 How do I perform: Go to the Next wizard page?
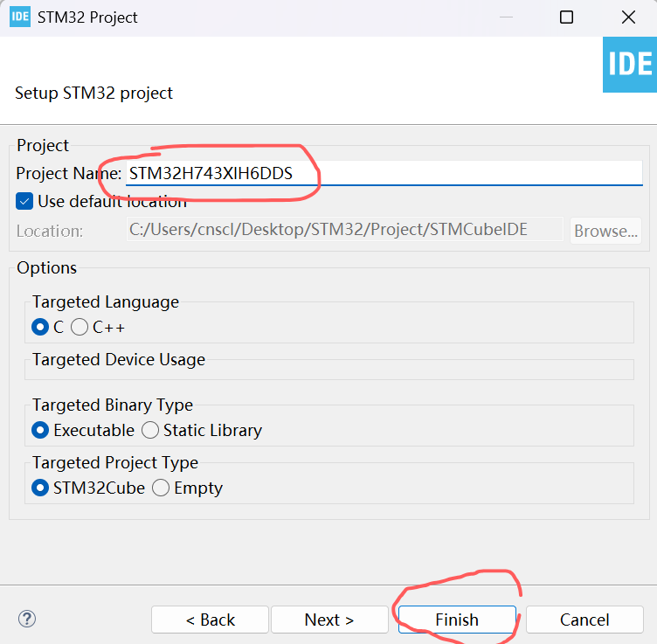(329, 620)
